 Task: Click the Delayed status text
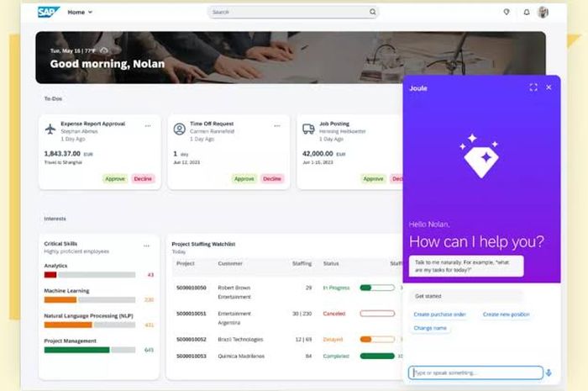333,340
